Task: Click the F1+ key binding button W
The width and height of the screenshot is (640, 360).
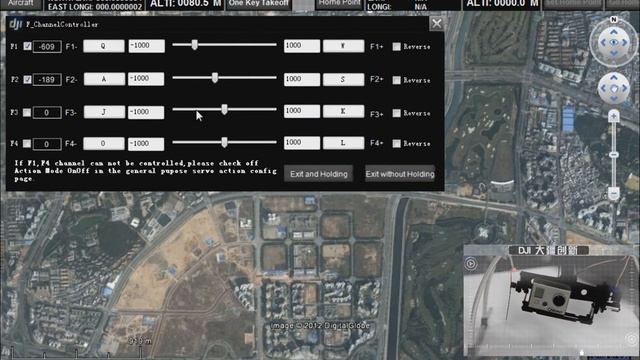Action: 343,46
